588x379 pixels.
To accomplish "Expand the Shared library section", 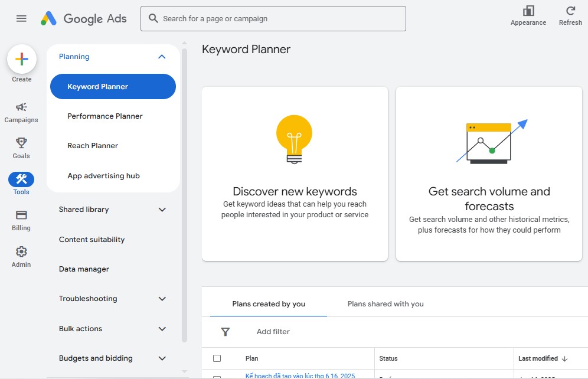I will click(x=162, y=210).
